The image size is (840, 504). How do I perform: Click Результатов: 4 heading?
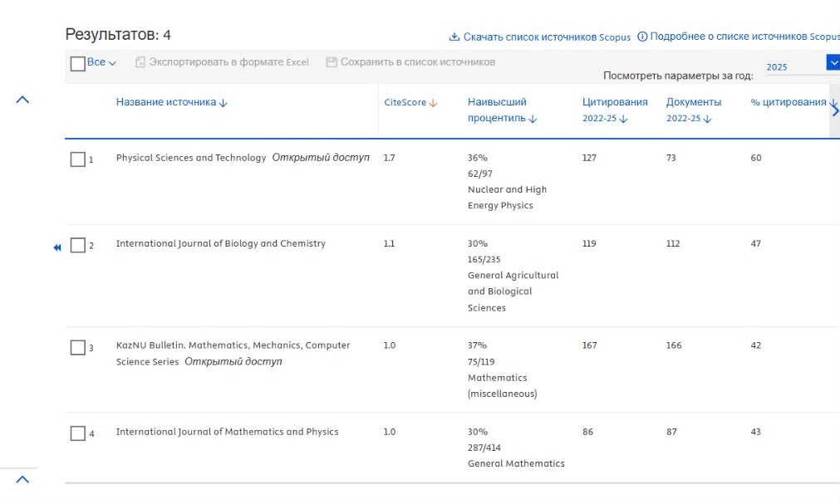[118, 35]
